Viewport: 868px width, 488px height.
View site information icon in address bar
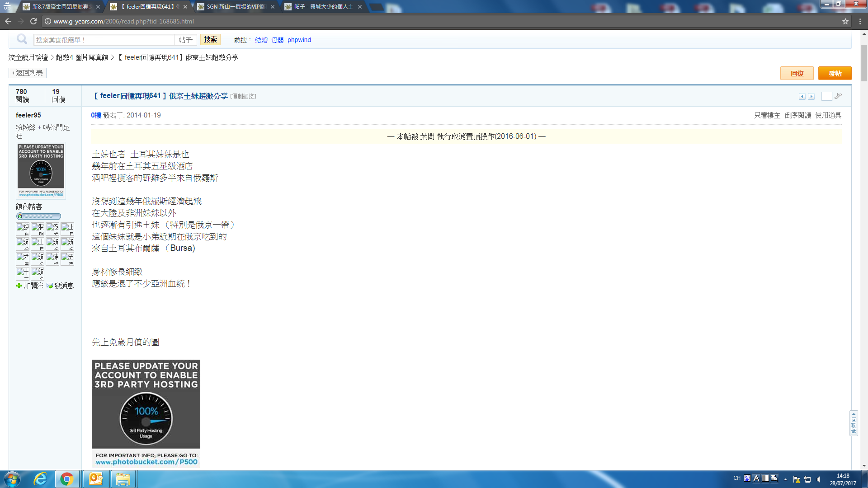[x=47, y=21]
